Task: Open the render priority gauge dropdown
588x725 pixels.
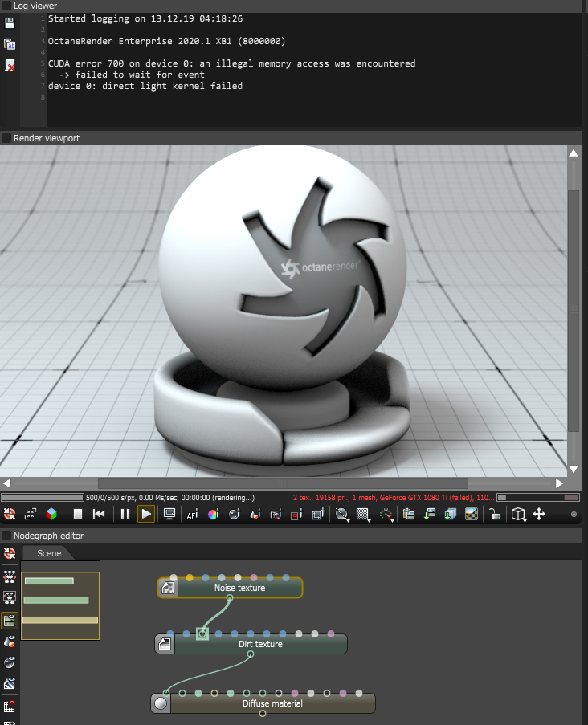Action: (386, 515)
